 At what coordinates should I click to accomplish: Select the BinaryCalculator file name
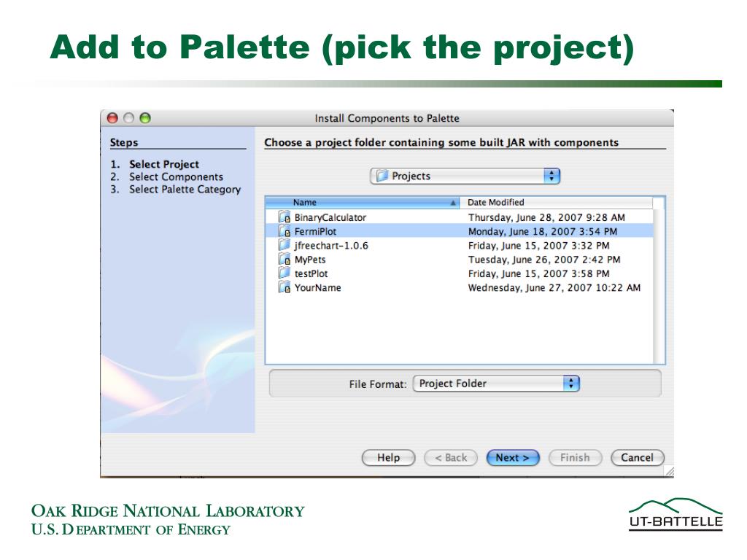point(330,217)
